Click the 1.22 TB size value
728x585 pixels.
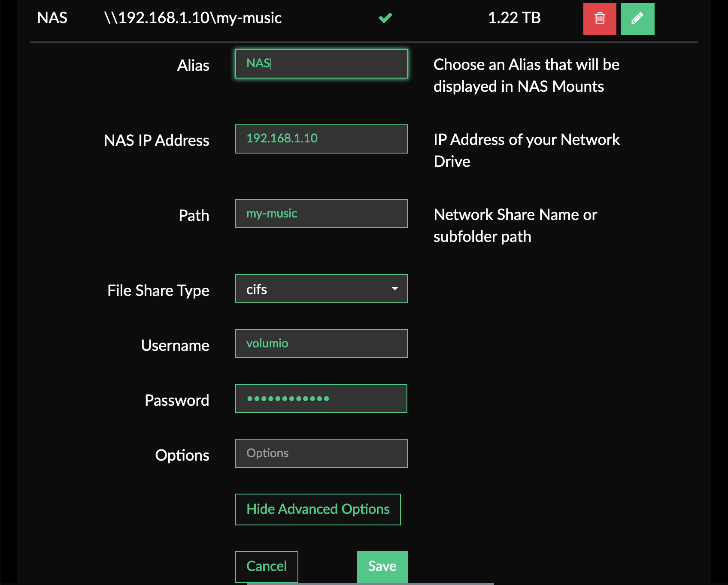coord(514,18)
